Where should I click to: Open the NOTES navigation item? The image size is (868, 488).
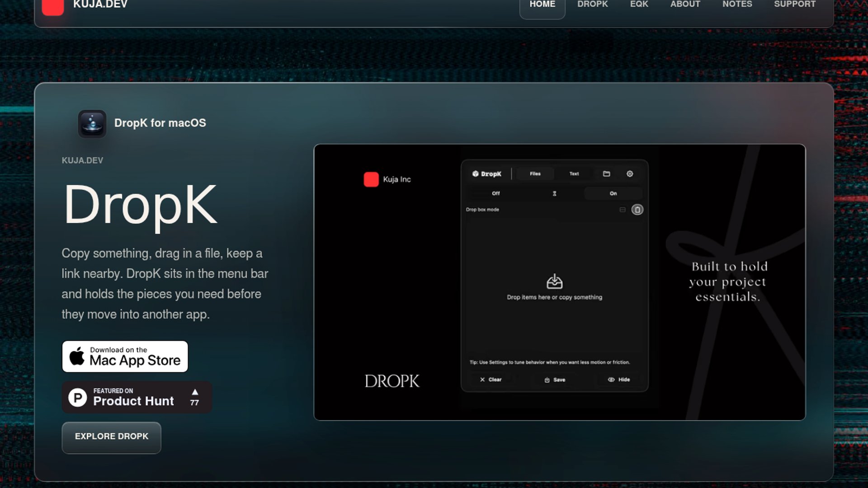click(x=737, y=5)
